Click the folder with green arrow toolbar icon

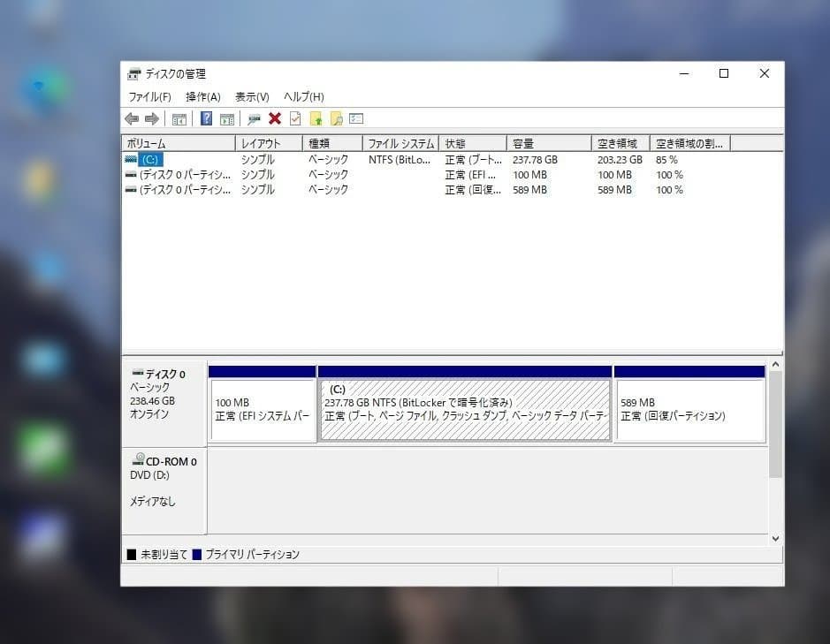point(316,118)
